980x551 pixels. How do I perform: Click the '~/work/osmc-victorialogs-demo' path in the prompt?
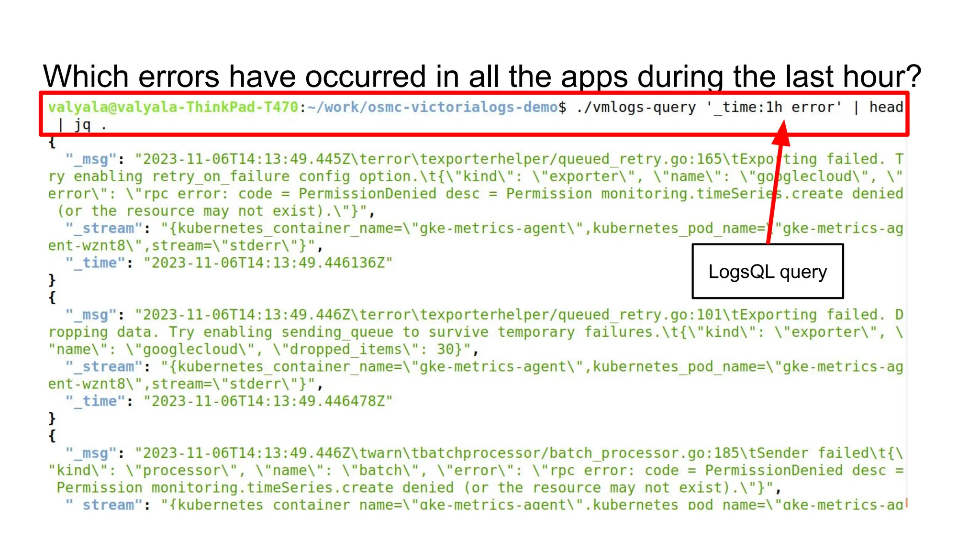pyautogui.click(x=432, y=107)
